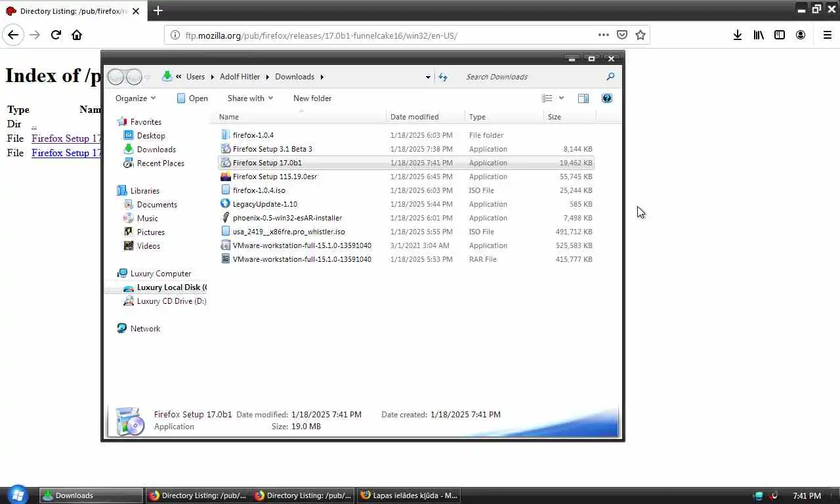Click the Explorer search magnifier icon
Viewport: 840px width, 504px height.
click(x=610, y=77)
